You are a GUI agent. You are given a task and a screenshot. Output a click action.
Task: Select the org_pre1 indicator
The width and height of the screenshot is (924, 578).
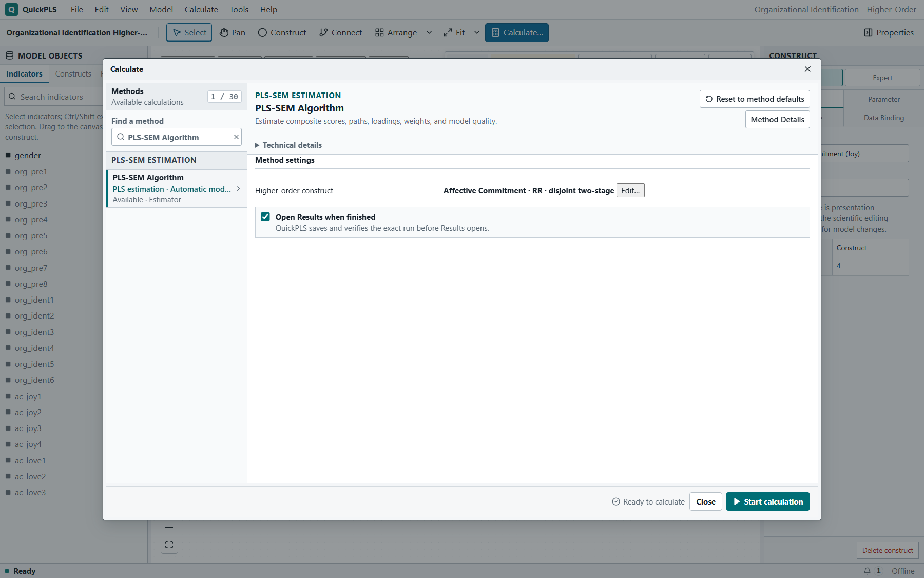tap(31, 172)
